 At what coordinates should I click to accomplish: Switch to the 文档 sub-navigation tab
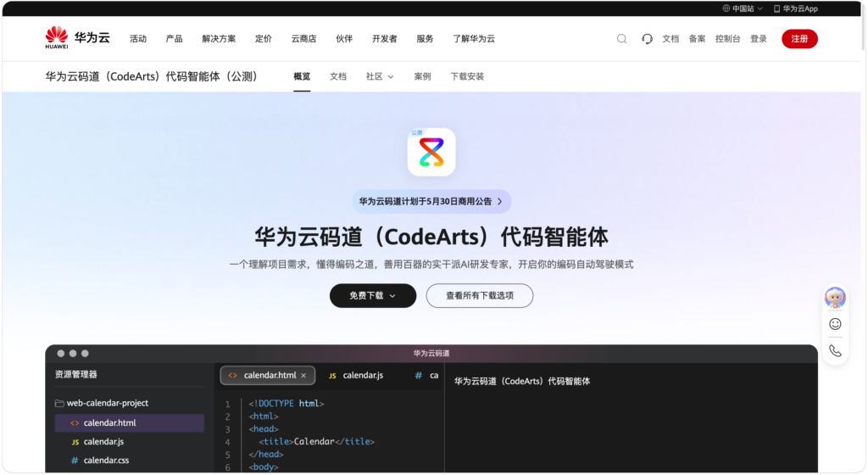point(337,76)
